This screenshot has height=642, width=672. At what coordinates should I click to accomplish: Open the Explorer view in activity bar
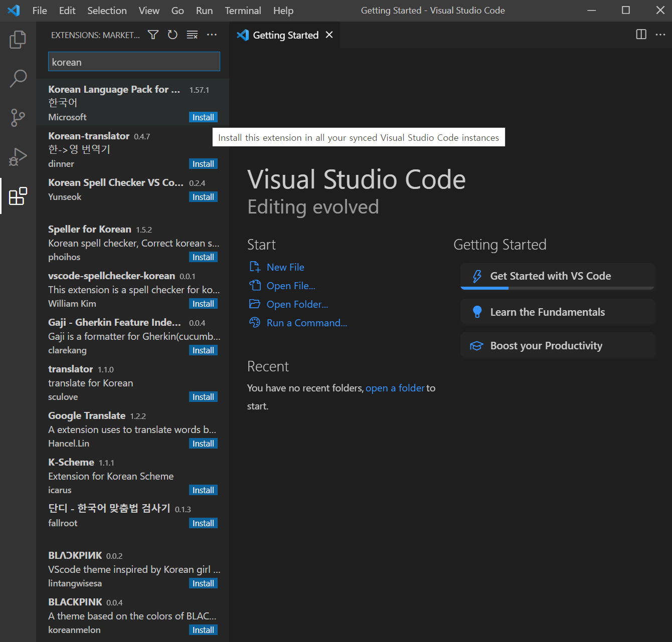(18, 40)
